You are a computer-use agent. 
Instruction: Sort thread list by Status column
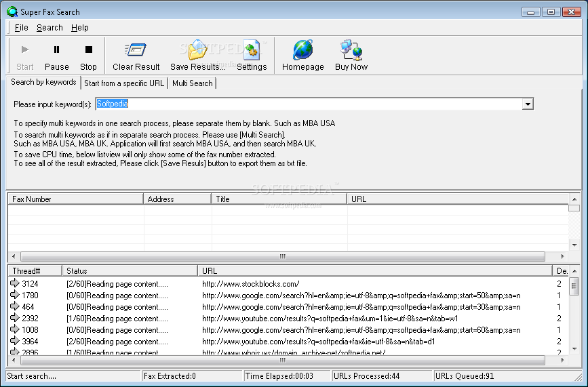(x=130, y=271)
